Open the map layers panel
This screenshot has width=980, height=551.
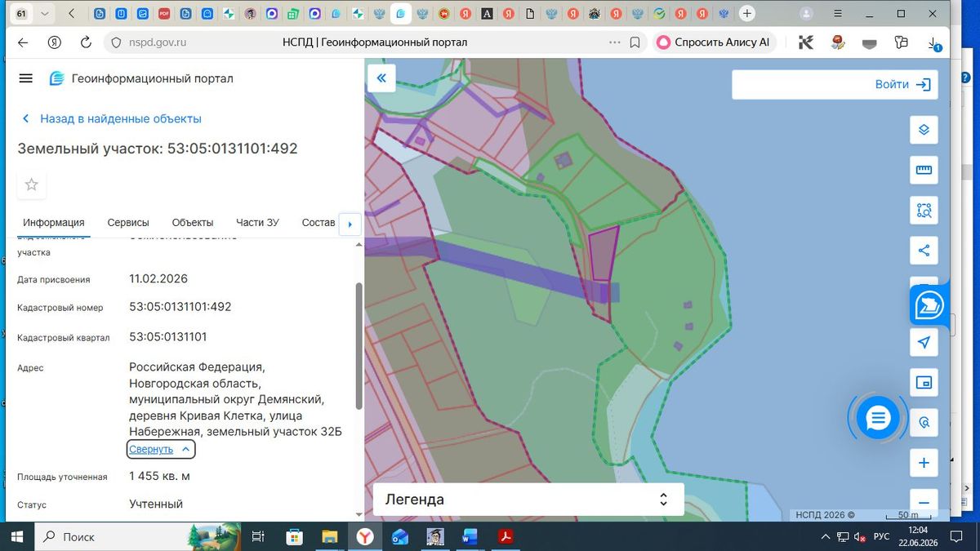[x=924, y=130]
